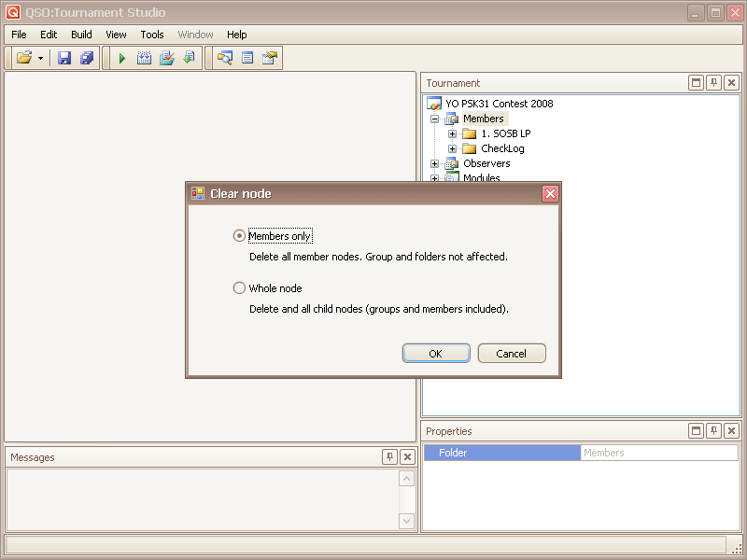Open the Tools menu

click(152, 35)
